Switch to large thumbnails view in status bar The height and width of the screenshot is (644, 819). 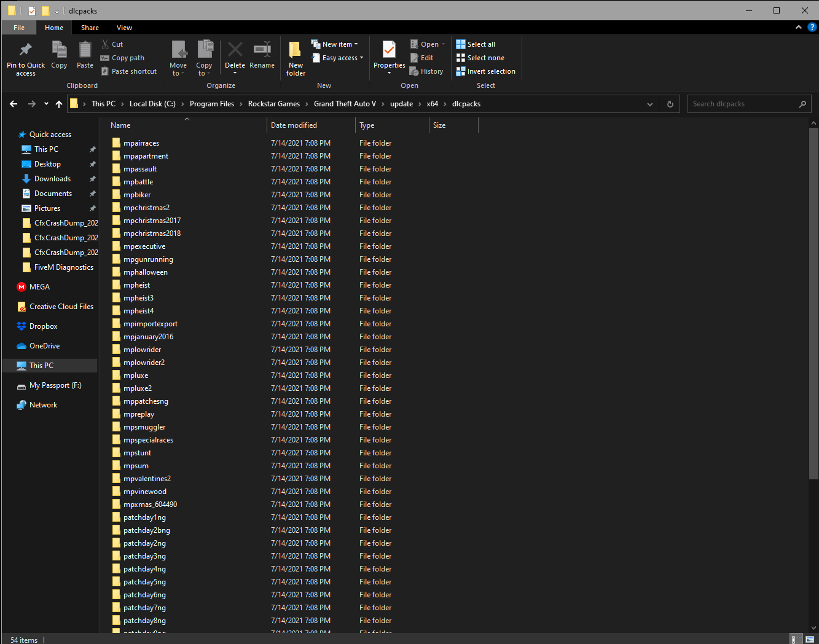coord(810,640)
